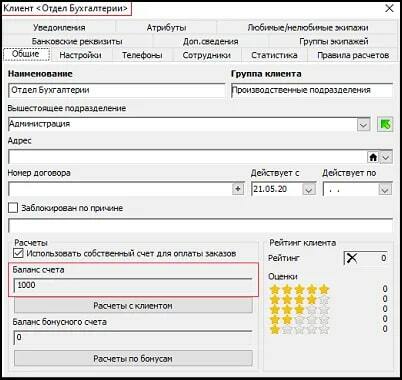
Task: Expand the Вышестоящее подразделение dropdown
Action: (x=364, y=125)
